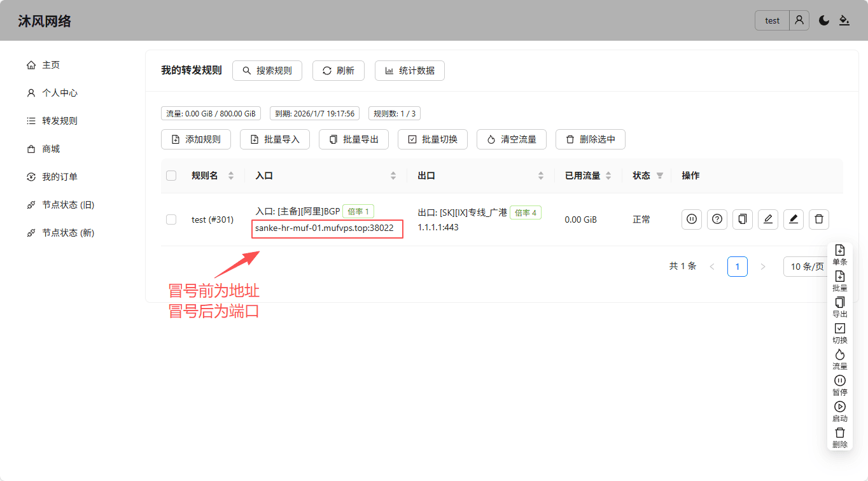Click the 添加规则 button

coord(196,139)
